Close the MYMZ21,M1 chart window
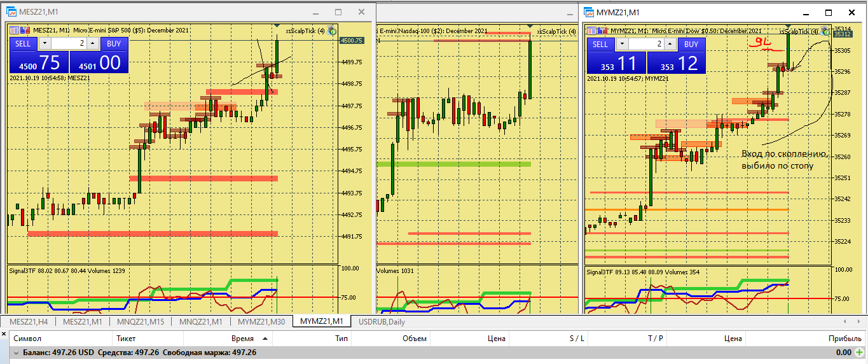 click(x=851, y=12)
